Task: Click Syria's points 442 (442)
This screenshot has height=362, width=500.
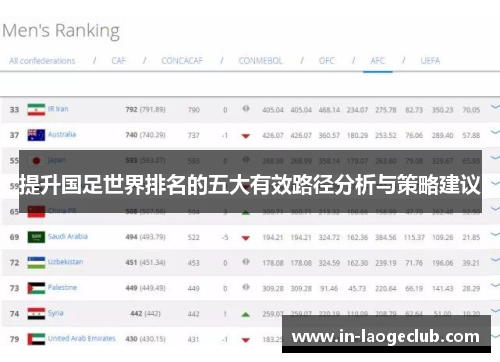Action: coord(145,314)
